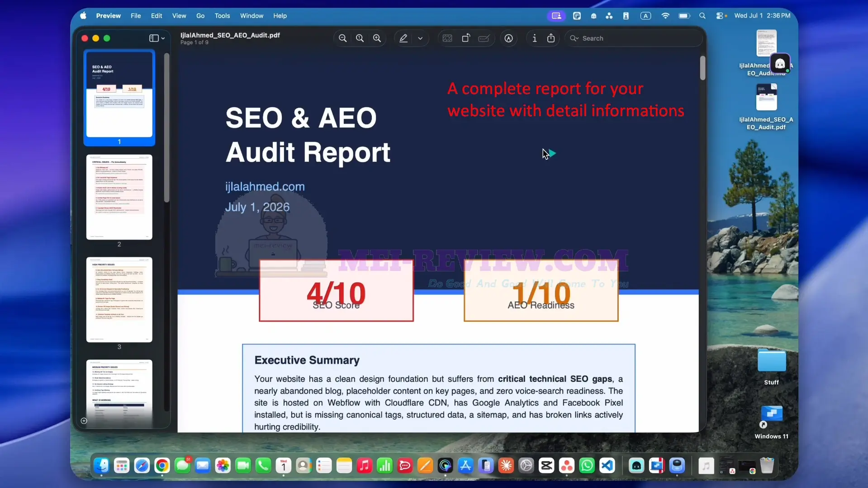The height and width of the screenshot is (488, 868).
Task: Open WhatsApp from the Dock
Action: [x=587, y=465]
